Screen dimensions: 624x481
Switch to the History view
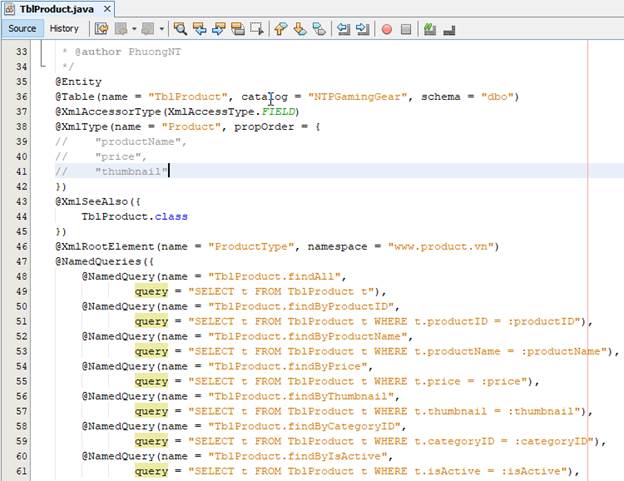(64, 29)
